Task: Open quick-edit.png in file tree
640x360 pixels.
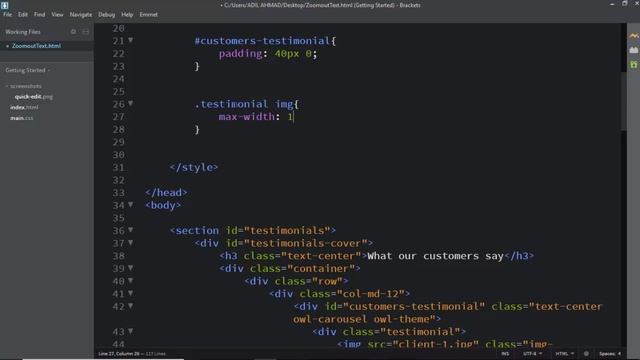Action: 33,97
